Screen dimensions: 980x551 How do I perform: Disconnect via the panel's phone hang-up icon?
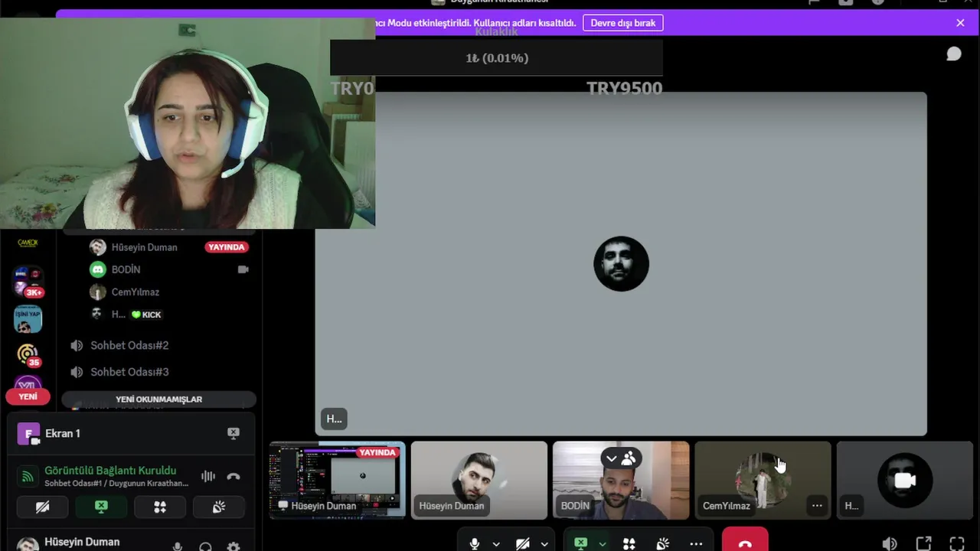(x=234, y=476)
